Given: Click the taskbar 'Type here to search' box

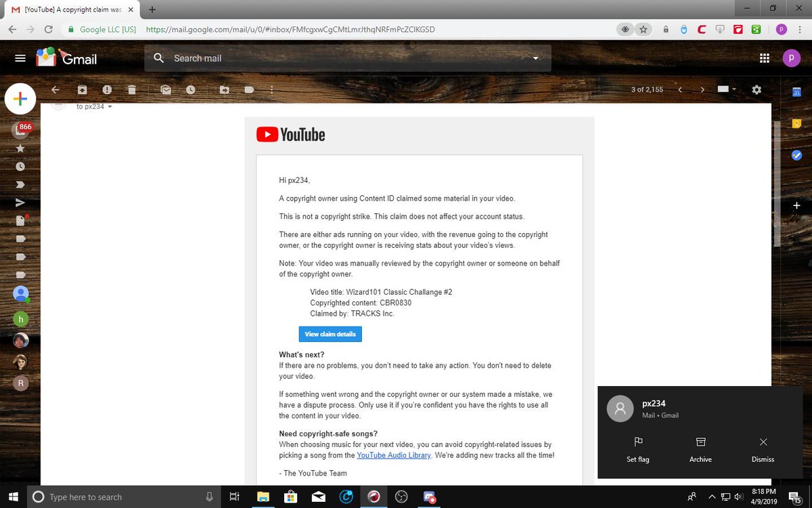Looking at the screenshot, I should coord(125,496).
